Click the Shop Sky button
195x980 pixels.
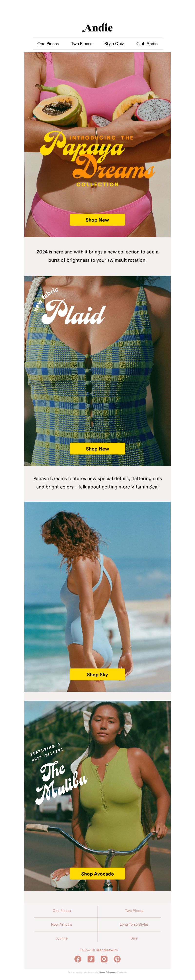[x=97, y=674]
